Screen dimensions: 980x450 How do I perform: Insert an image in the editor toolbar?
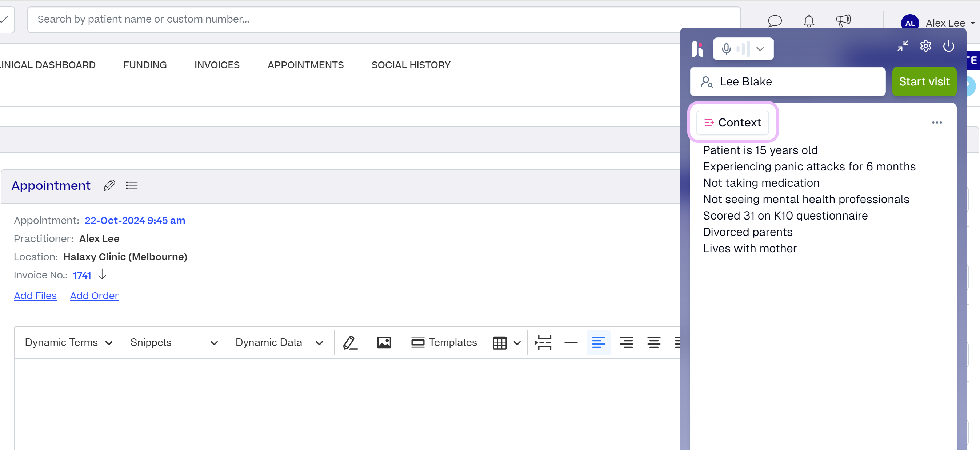coord(384,343)
